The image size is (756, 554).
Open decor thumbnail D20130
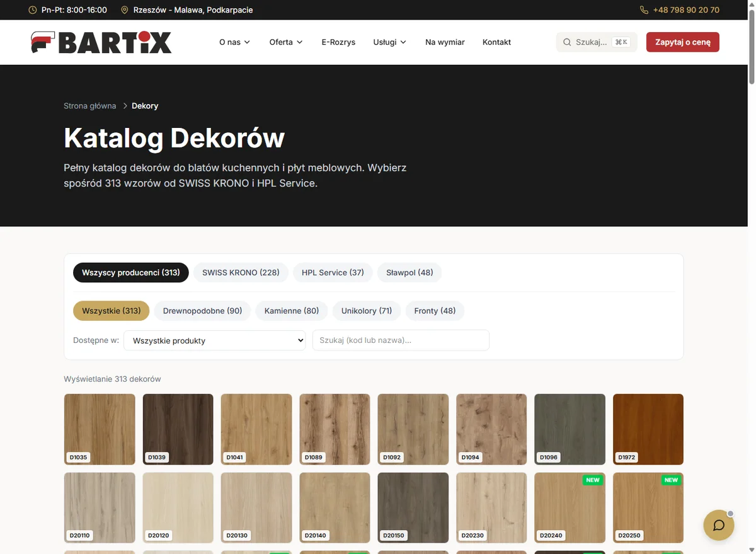[256, 508]
